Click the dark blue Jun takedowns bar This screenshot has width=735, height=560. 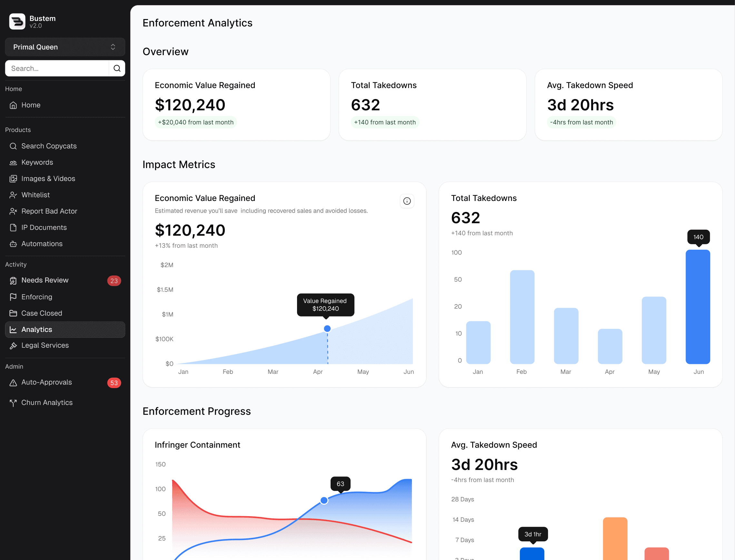[x=698, y=307]
